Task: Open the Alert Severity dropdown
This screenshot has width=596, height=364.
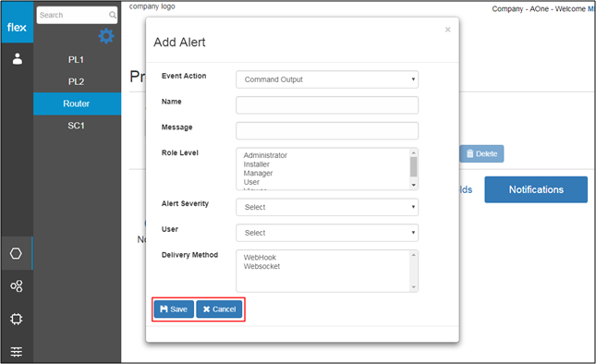Action: (327, 207)
